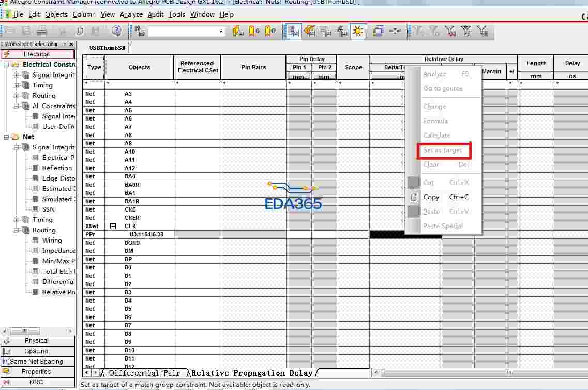Click the worksheet bottom horizontal scrollbar
This screenshot has height=390, width=588.
click(x=484, y=373)
